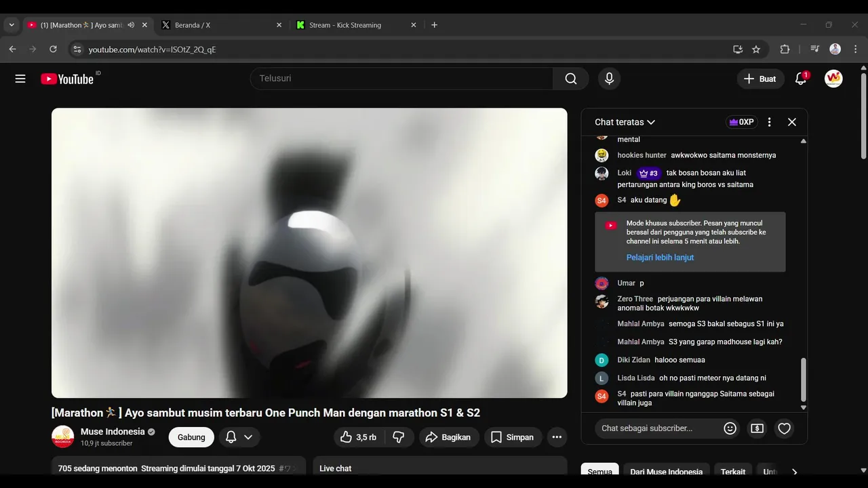This screenshot has width=868, height=488.
Task: Go back with browser back arrow
Action: tap(12, 49)
